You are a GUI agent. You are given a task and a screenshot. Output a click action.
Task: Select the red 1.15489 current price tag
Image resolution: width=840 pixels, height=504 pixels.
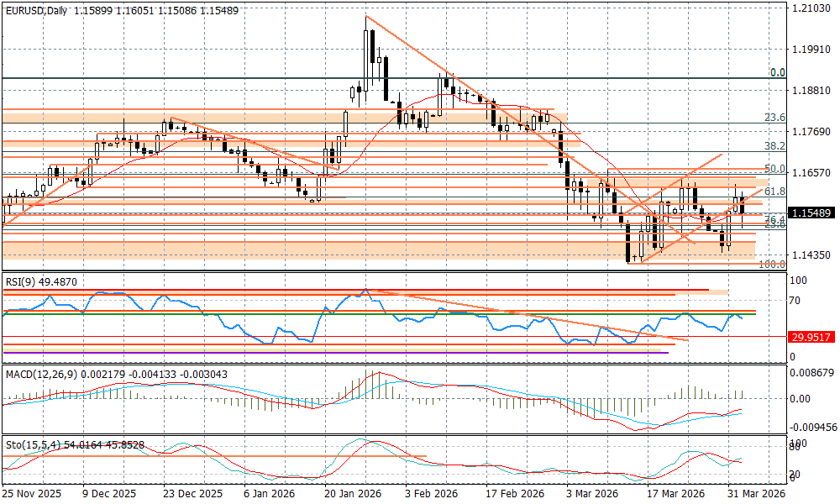pos(812,214)
